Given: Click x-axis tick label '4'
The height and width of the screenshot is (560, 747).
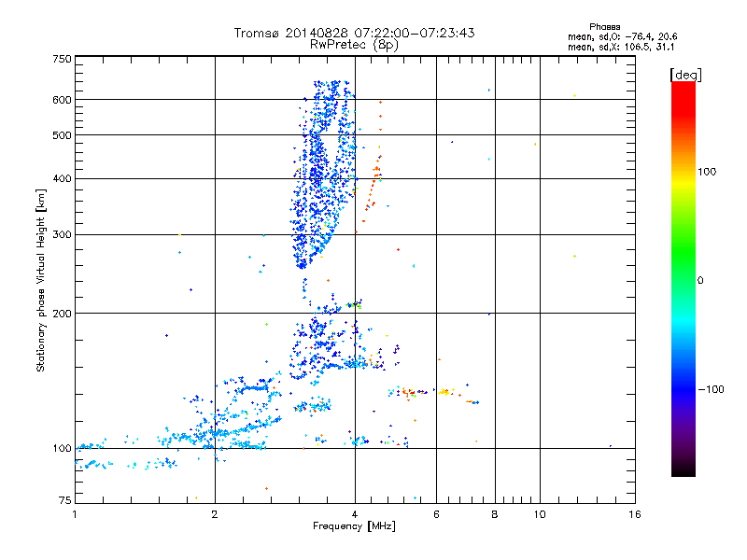Looking at the screenshot, I should tap(355, 514).
